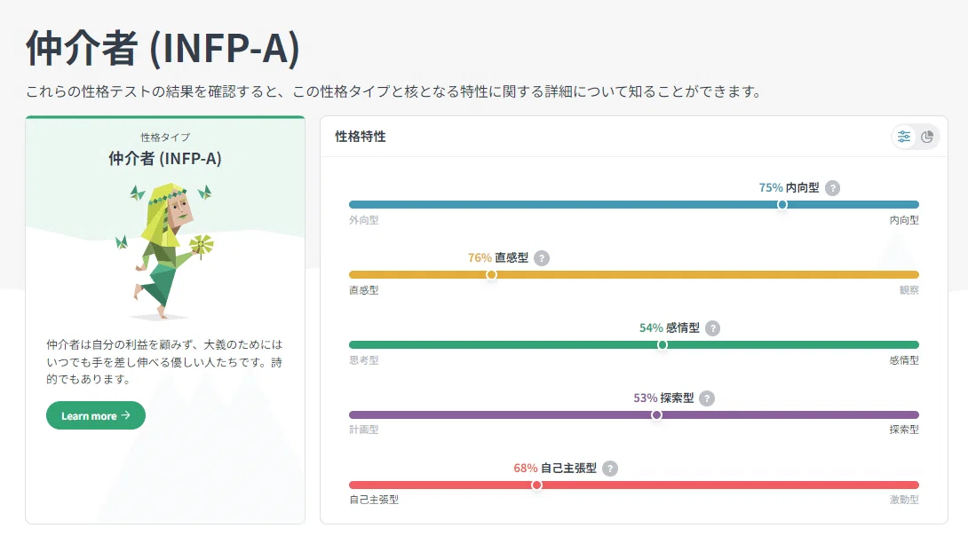Open help icon beside 53% 探索型
This screenshot has height=560, width=968.
tap(707, 398)
